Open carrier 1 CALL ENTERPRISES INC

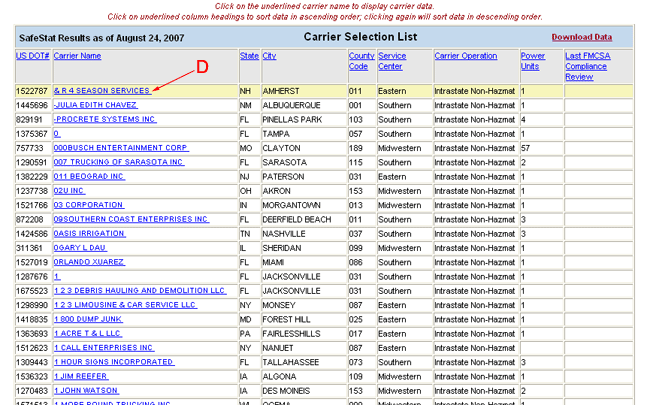tap(104, 348)
